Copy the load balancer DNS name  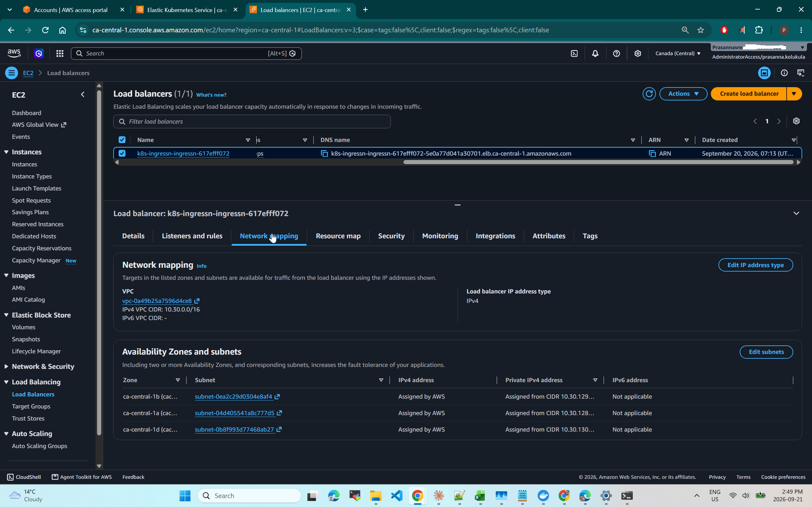click(x=324, y=154)
